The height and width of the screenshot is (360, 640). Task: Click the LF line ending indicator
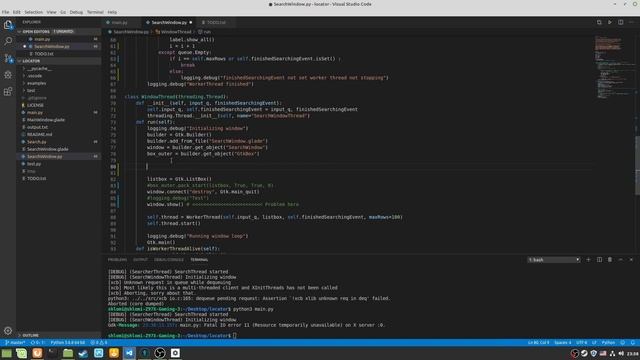(594, 342)
